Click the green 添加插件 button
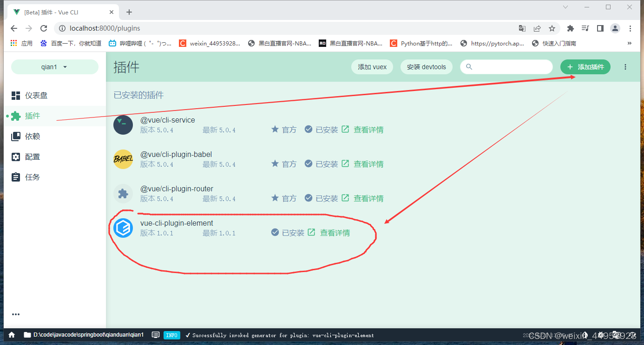Viewport: 644px width, 345px height. click(x=585, y=67)
